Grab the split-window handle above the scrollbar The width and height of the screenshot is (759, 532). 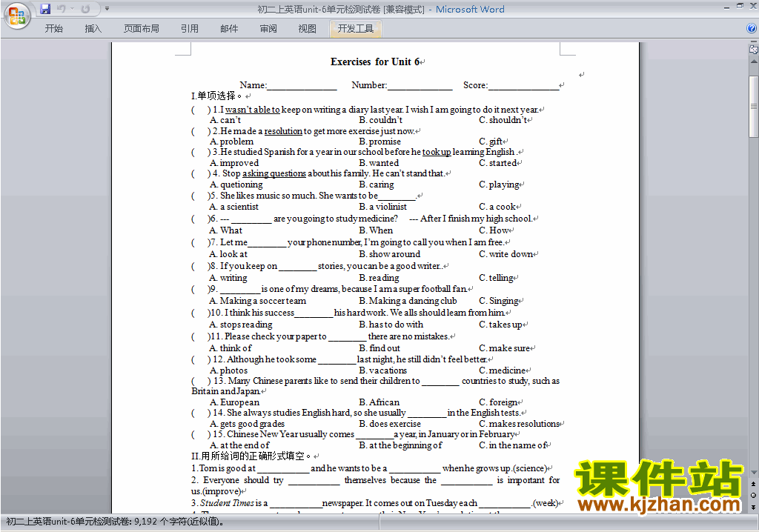click(753, 42)
